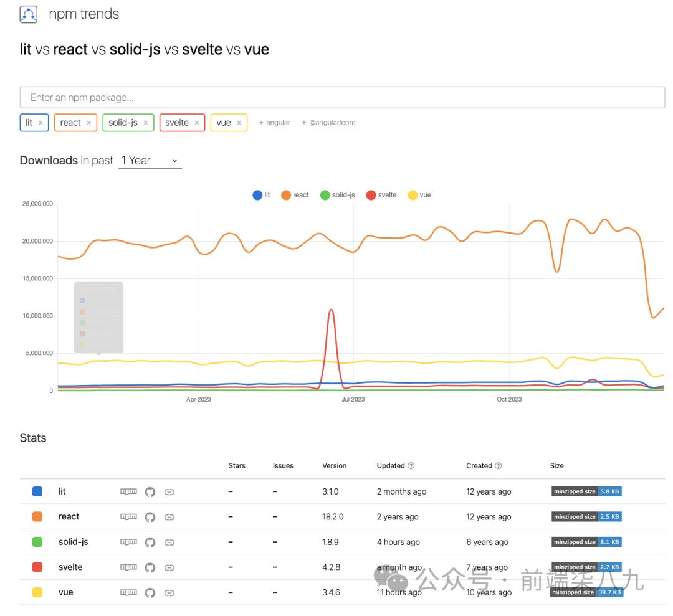Toggle the svelte series in chart legend
This screenshot has height=616, width=673.
click(381, 195)
